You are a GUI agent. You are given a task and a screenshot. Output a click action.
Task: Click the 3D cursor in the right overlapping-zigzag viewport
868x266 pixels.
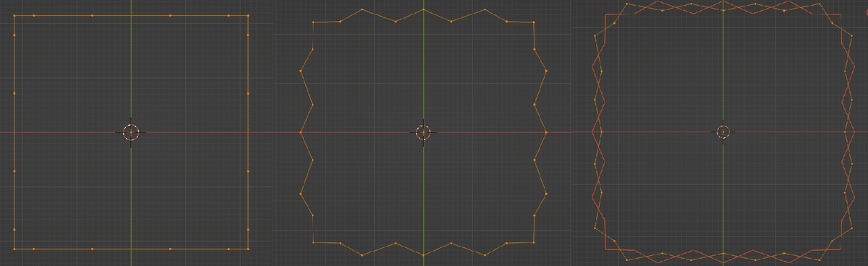[723, 132]
